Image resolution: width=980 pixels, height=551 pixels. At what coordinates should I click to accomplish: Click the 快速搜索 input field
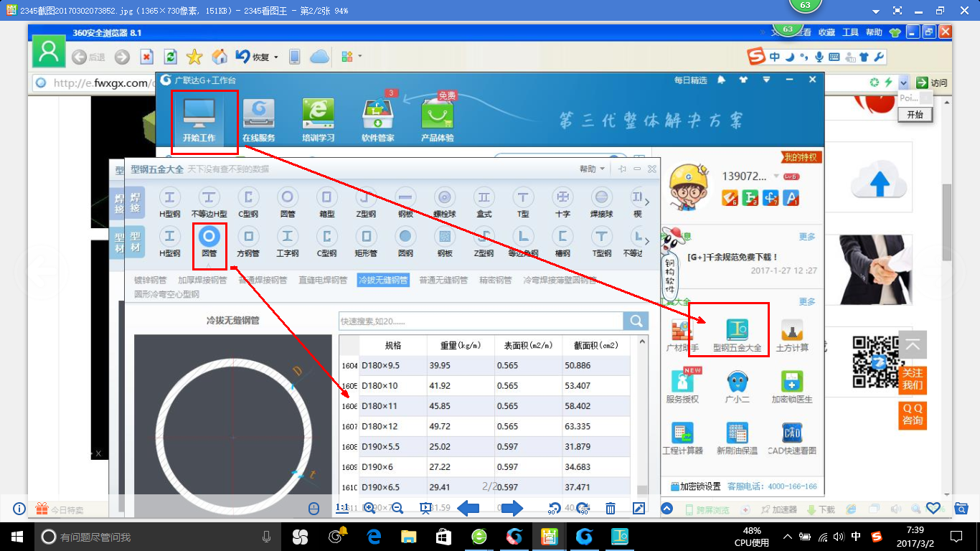click(x=481, y=321)
